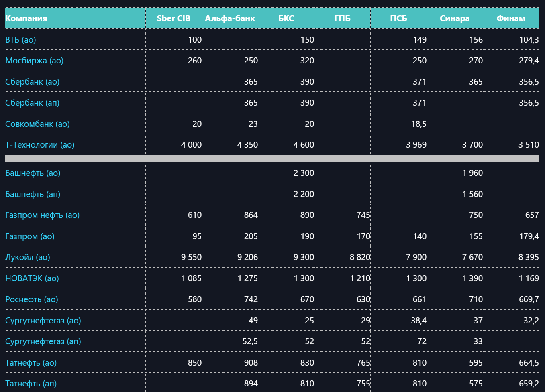Open the Газпром нефть (ао) link
Viewport: 545px width, 392px height.
point(43,215)
